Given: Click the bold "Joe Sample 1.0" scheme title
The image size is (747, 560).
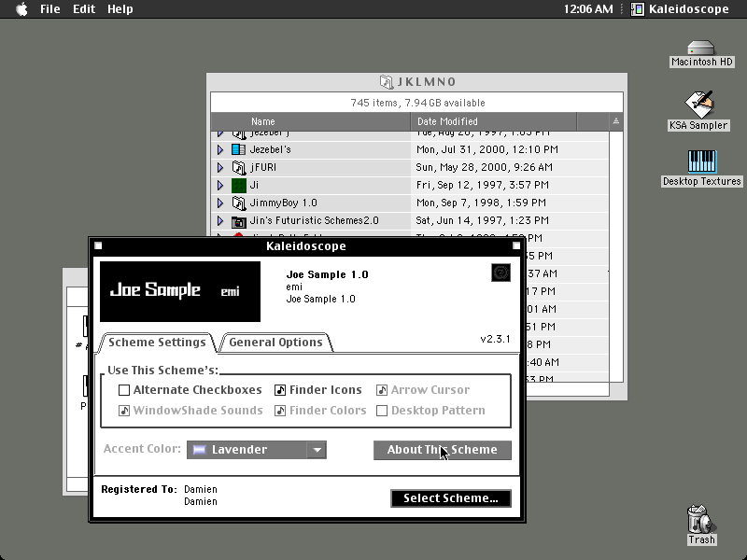Looking at the screenshot, I should (328, 274).
